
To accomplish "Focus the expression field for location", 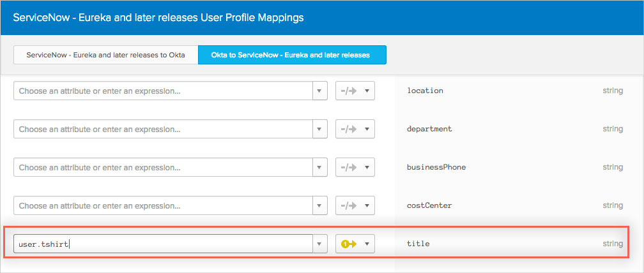I will pyautogui.click(x=163, y=91).
